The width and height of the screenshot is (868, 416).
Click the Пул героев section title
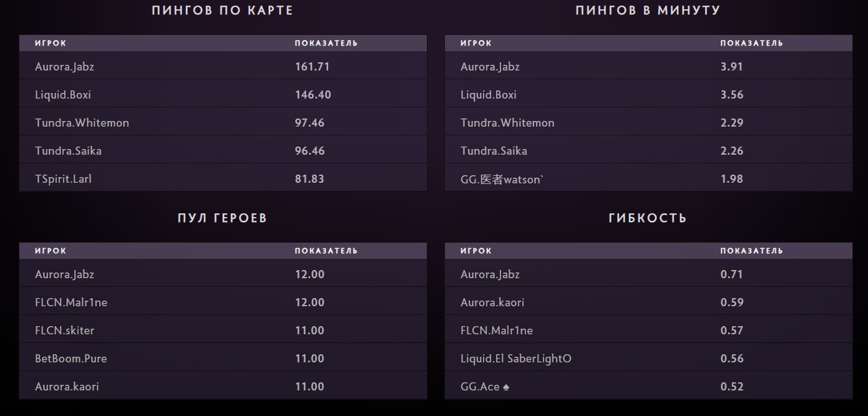coord(222,218)
